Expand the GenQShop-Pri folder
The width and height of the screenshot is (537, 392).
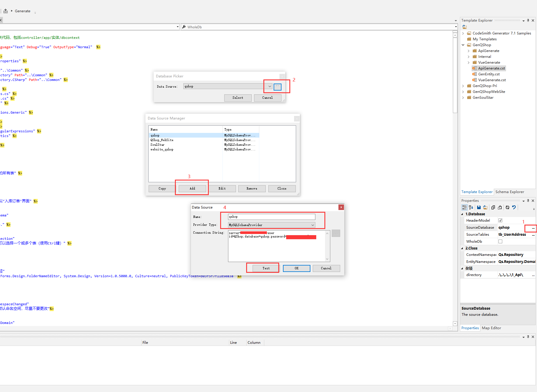point(463,86)
